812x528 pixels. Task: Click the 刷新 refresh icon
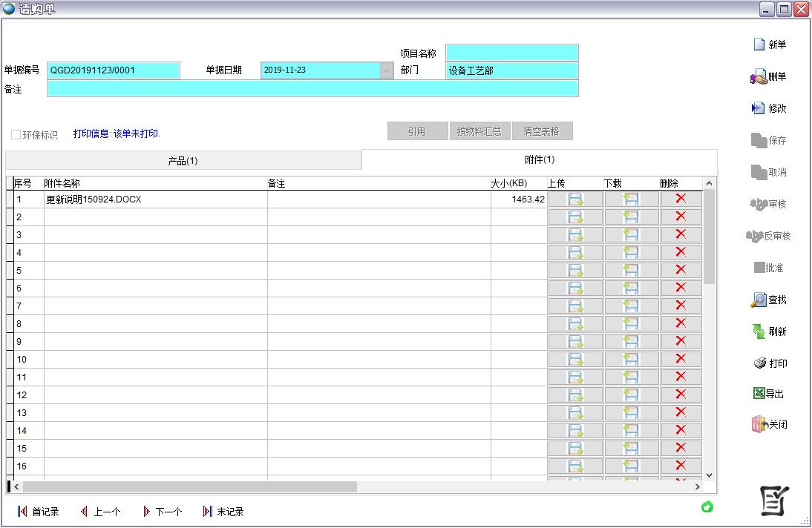(x=759, y=331)
